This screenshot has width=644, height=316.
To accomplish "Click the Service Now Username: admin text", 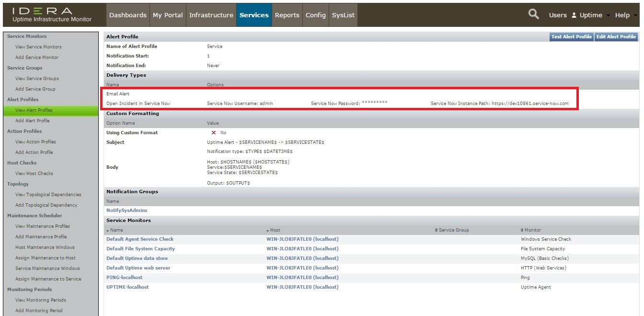I will pos(240,104).
